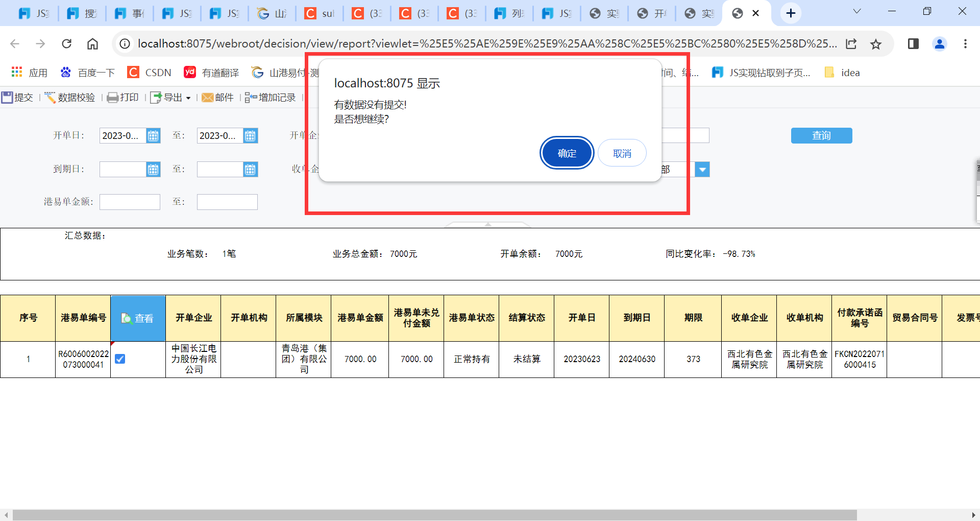
Task: Click the 正常持有 status cell
Action: [472, 359]
